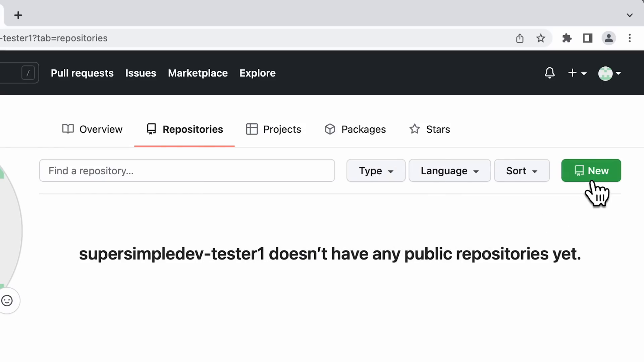Switch to the Overview tab
The width and height of the screenshot is (644, 362).
(x=92, y=129)
